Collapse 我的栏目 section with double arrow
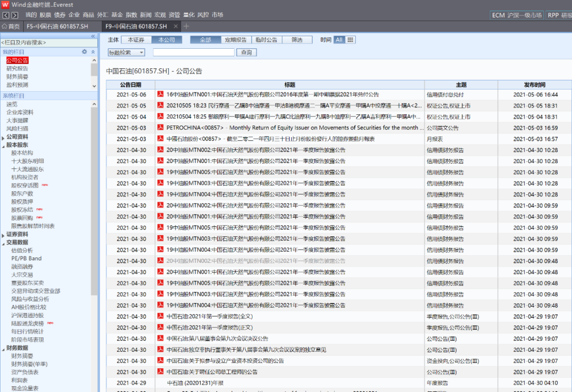 (93, 52)
